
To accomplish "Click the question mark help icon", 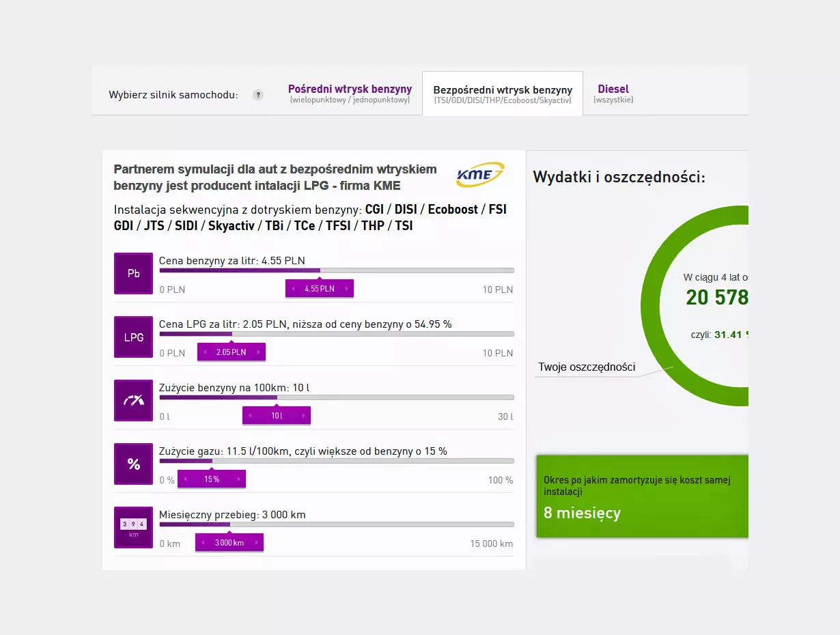I will (x=257, y=95).
